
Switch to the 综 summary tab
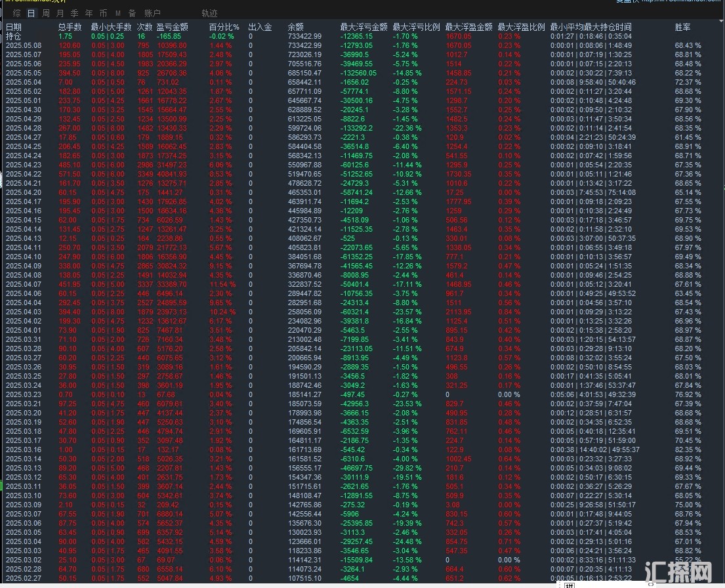16,13
